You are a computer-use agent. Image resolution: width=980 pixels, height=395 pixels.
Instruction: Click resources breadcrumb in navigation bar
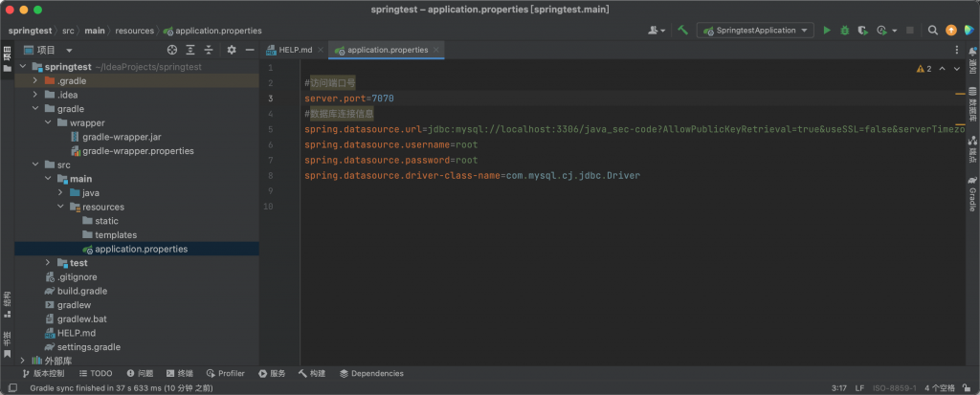coord(134,31)
